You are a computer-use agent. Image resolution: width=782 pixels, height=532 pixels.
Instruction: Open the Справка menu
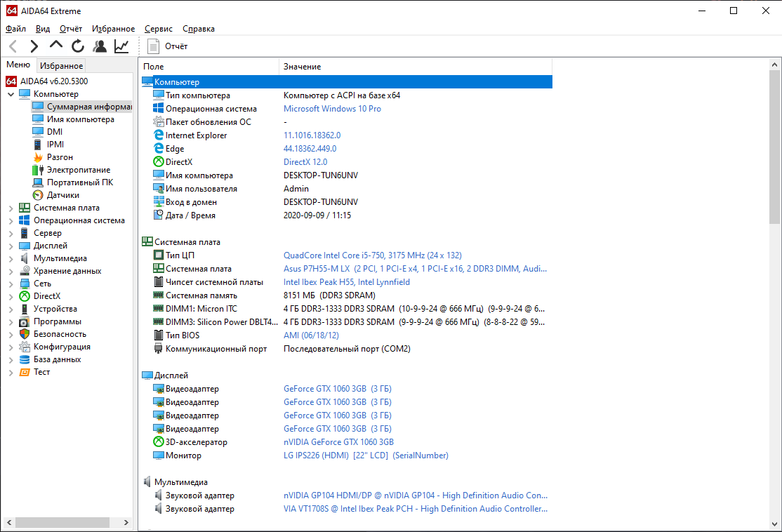pyautogui.click(x=199, y=29)
